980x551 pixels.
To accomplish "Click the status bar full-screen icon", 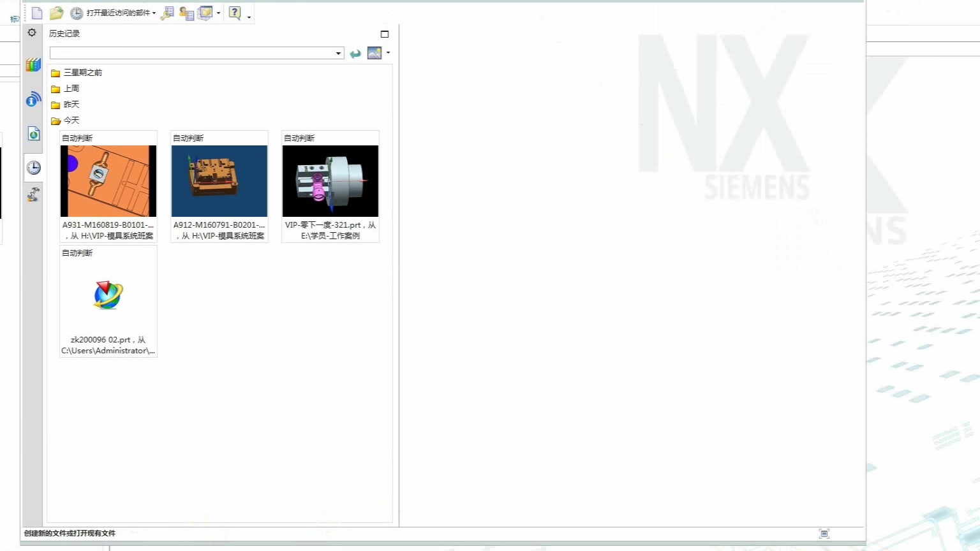I will click(x=824, y=534).
